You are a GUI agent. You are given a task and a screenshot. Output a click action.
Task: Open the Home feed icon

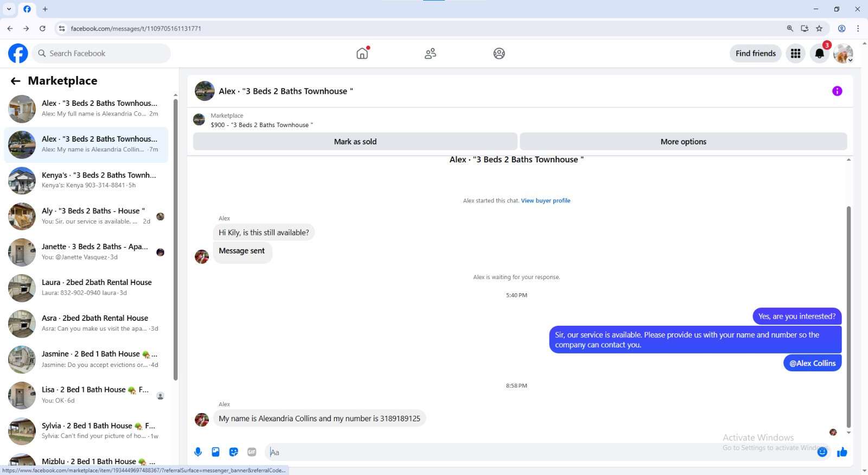(x=362, y=53)
